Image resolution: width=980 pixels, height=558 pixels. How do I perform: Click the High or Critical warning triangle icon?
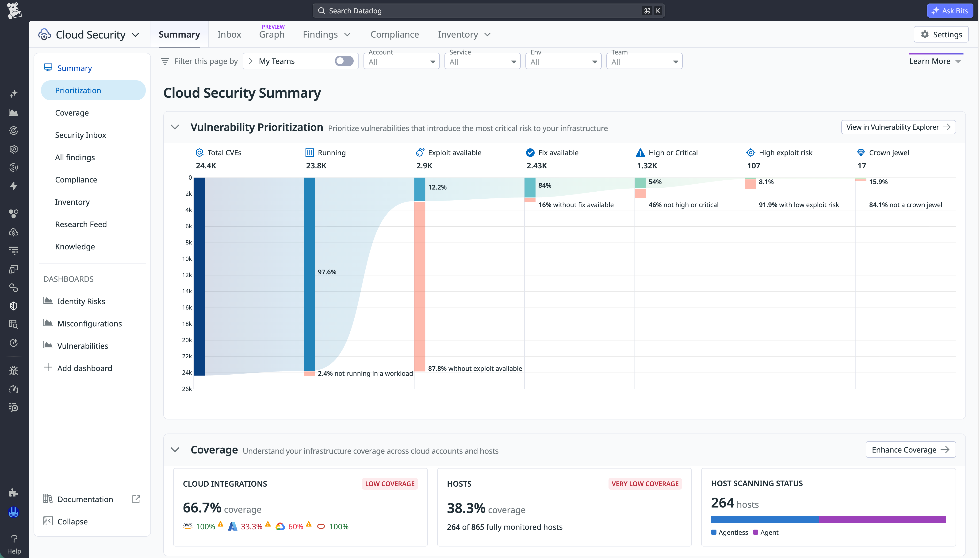(640, 152)
